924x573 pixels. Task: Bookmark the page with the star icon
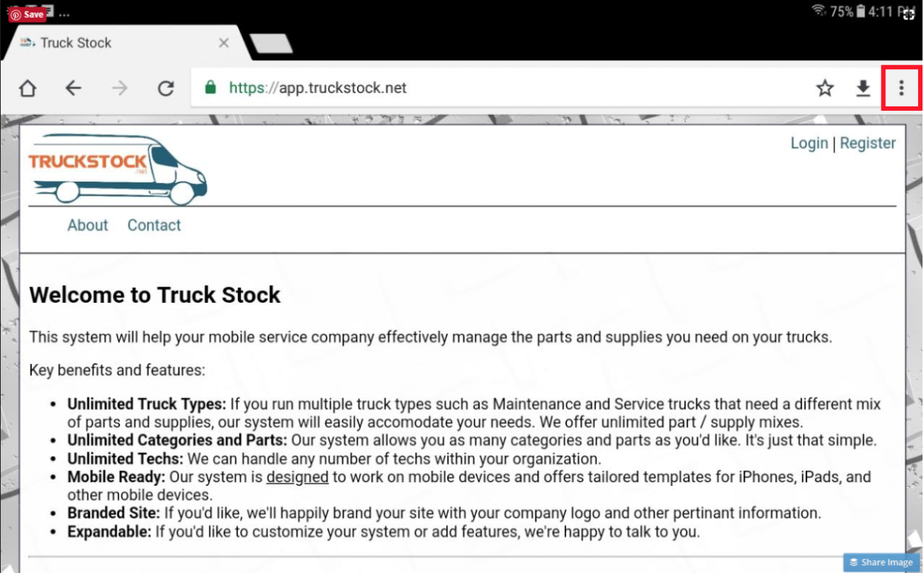click(825, 88)
